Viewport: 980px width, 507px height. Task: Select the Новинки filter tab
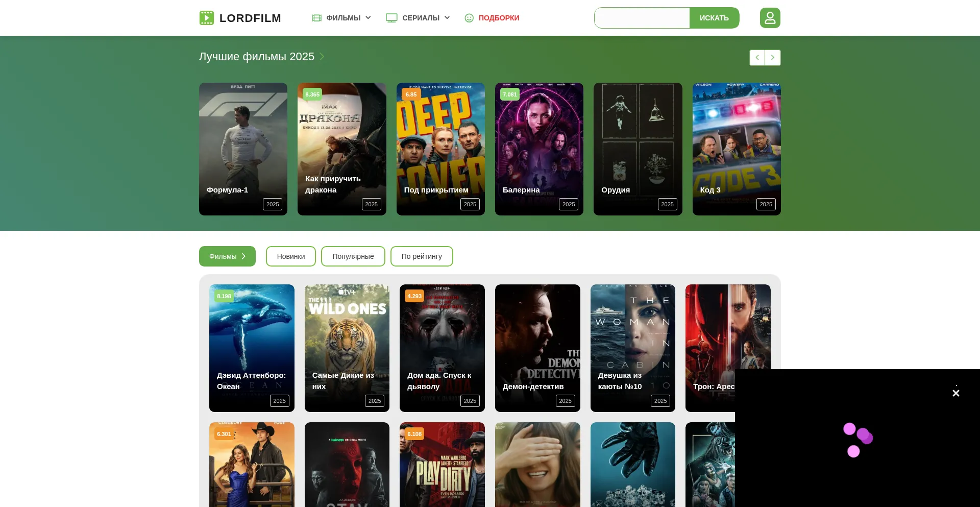[x=290, y=256]
